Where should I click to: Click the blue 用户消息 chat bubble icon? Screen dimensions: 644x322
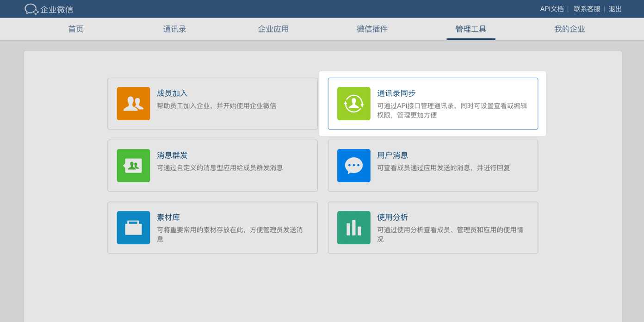[353, 166]
